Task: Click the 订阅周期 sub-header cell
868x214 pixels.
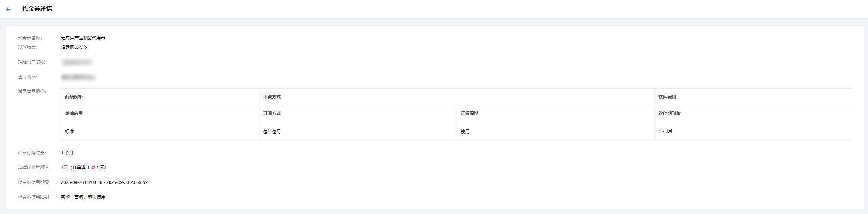Action: tap(469, 113)
